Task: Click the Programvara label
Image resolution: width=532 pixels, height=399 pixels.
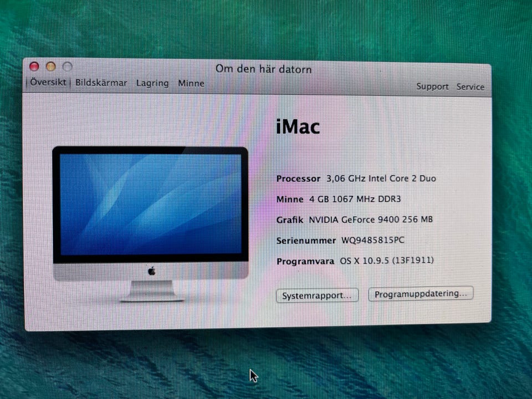Action: 305,262
